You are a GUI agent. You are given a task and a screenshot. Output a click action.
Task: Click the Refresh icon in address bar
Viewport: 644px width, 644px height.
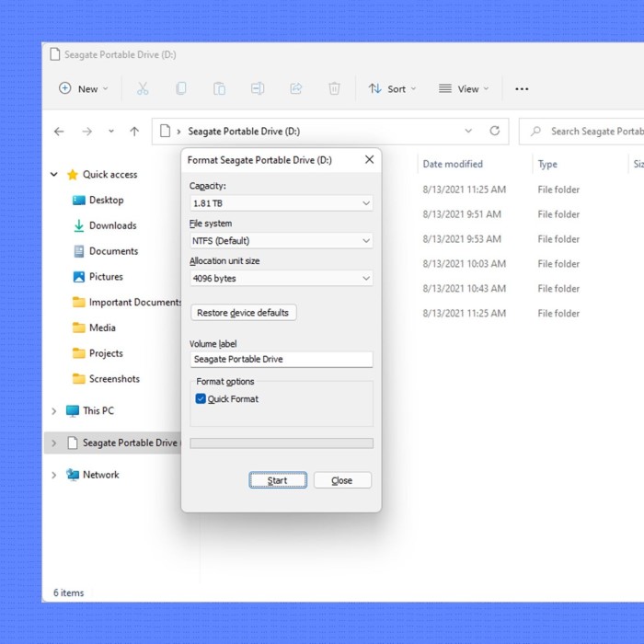[495, 131]
